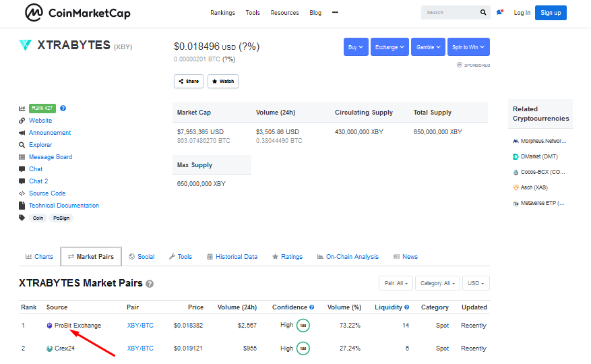Click the Sign up button

pos(551,12)
